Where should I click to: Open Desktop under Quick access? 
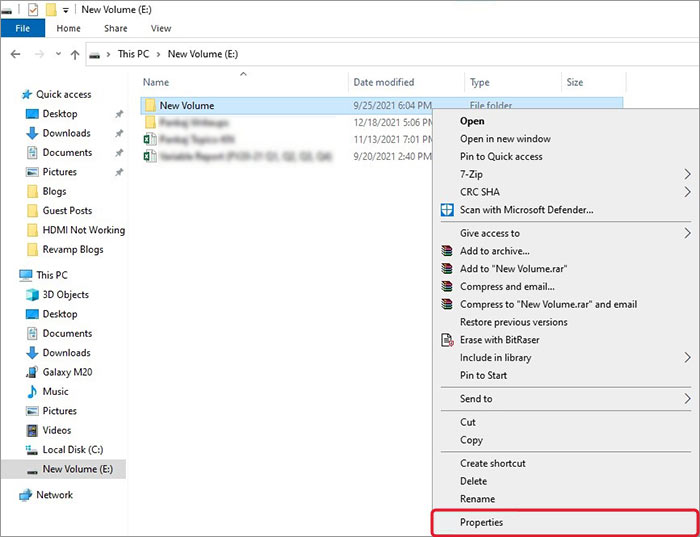coord(59,114)
